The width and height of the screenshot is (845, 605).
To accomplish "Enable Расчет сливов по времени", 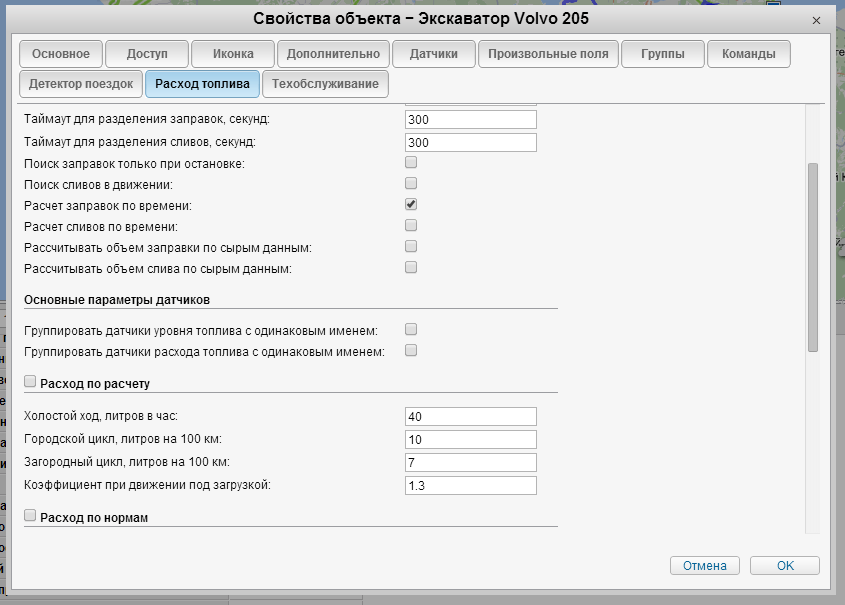I will click(411, 225).
